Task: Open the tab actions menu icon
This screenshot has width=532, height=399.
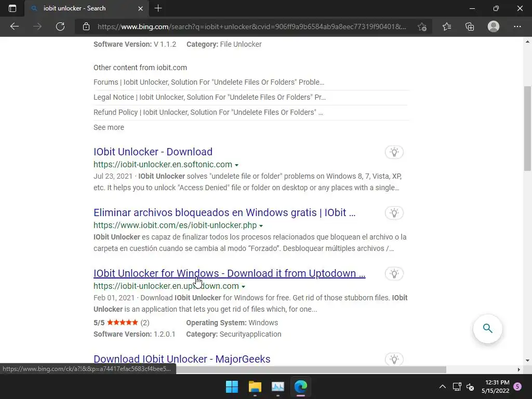Action: pyautogui.click(x=12, y=8)
